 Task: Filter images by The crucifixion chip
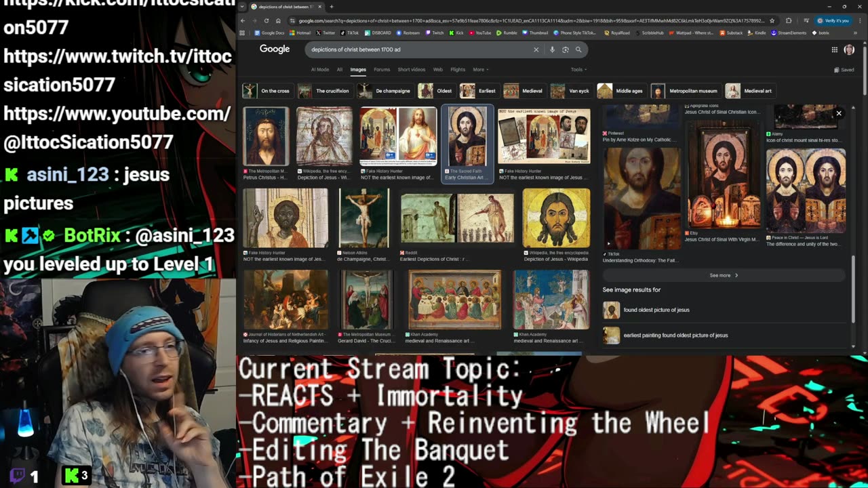pos(325,91)
